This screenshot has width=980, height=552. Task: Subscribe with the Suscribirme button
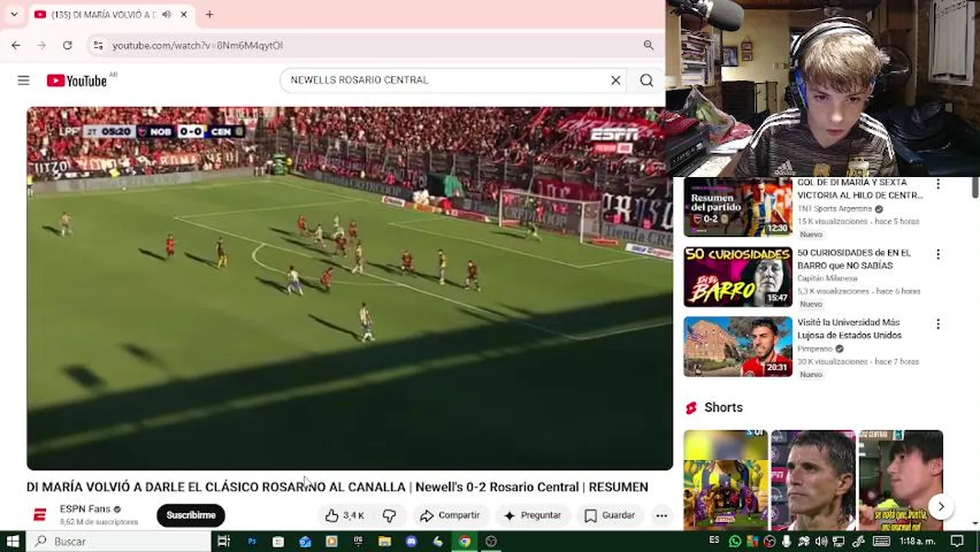(191, 515)
